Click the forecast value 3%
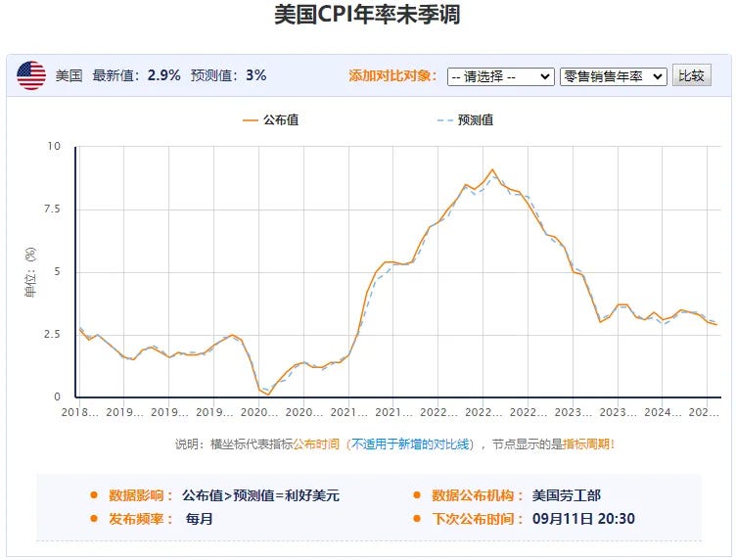736x560 pixels. point(255,75)
